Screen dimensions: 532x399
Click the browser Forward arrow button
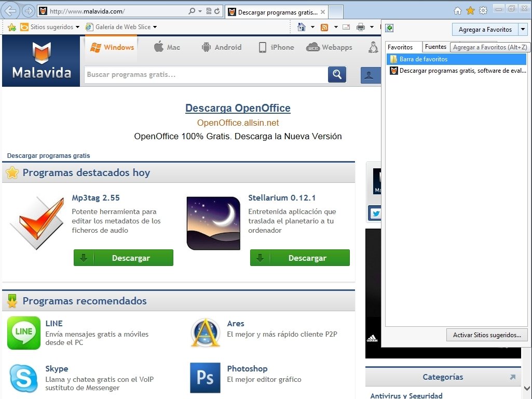pyautogui.click(x=28, y=11)
